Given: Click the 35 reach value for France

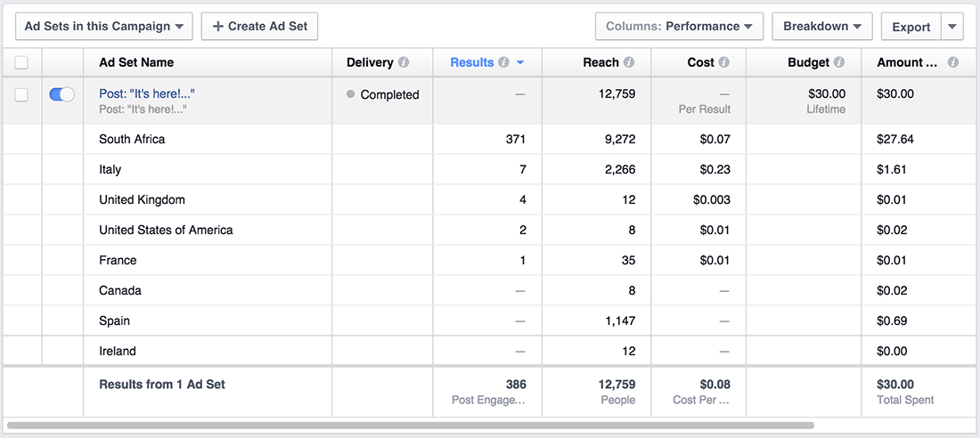Looking at the screenshot, I should point(629,260).
